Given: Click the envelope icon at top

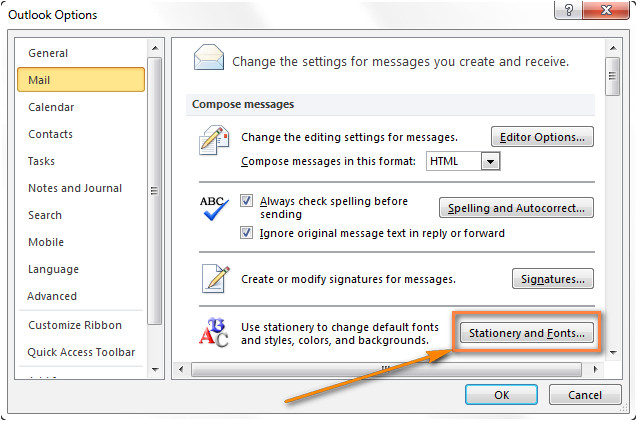Looking at the screenshot, I should pos(207,59).
